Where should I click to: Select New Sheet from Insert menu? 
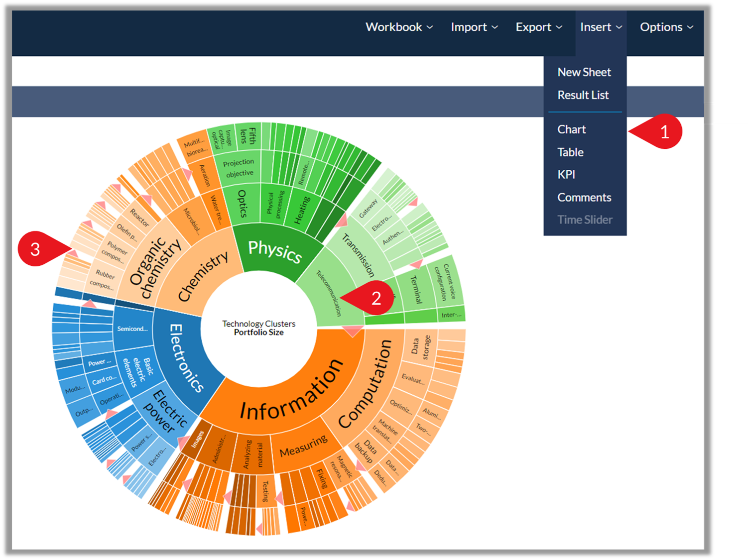584,72
